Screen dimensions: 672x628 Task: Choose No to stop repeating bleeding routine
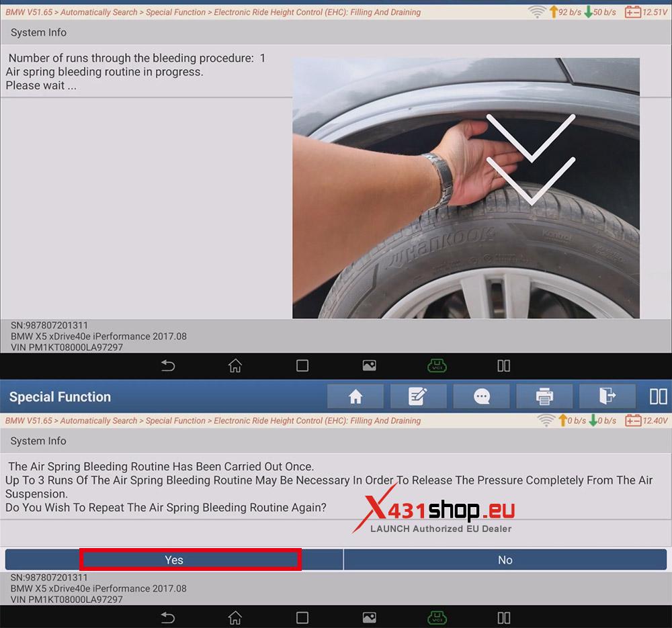(x=505, y=559)
